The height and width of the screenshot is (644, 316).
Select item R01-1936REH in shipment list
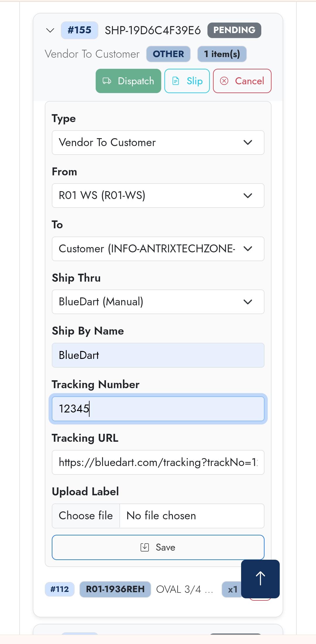115,589
